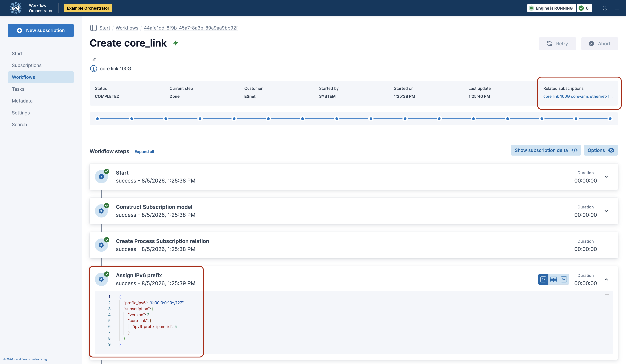The image size is (626, 364).
Task: Switch to raw terminal view for IPv6 step
Action: tap(564, 279)
